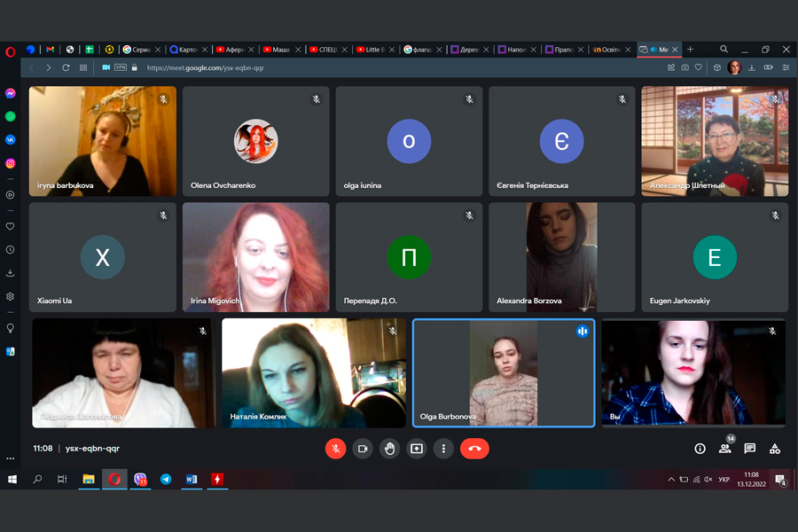Search tabs with magnifier icon
Screen dimensions: 798x532
tap(724, 50)
